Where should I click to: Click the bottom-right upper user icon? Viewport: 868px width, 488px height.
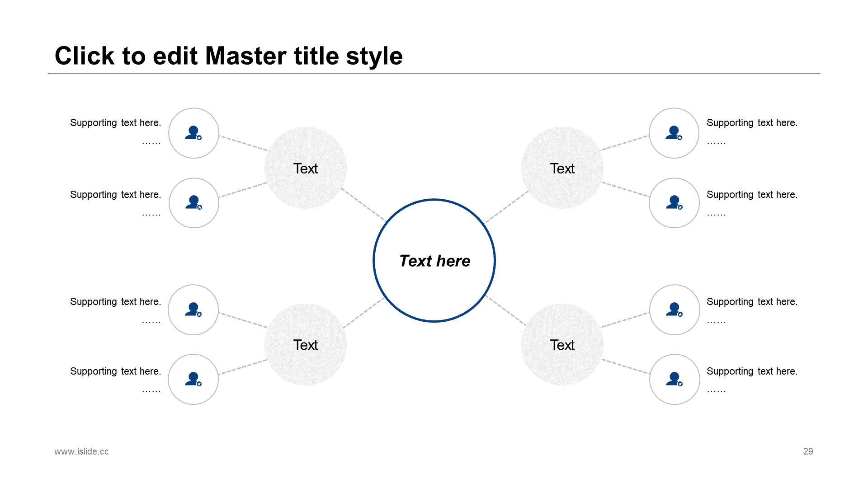click(674, 309)
